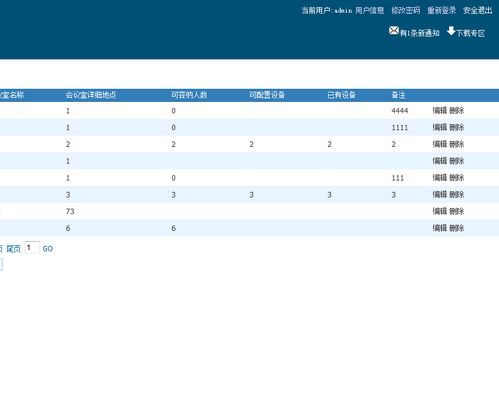Click 会议室详细地点 column header
This screenshot has height=394, width=499.
click(91, 95)
